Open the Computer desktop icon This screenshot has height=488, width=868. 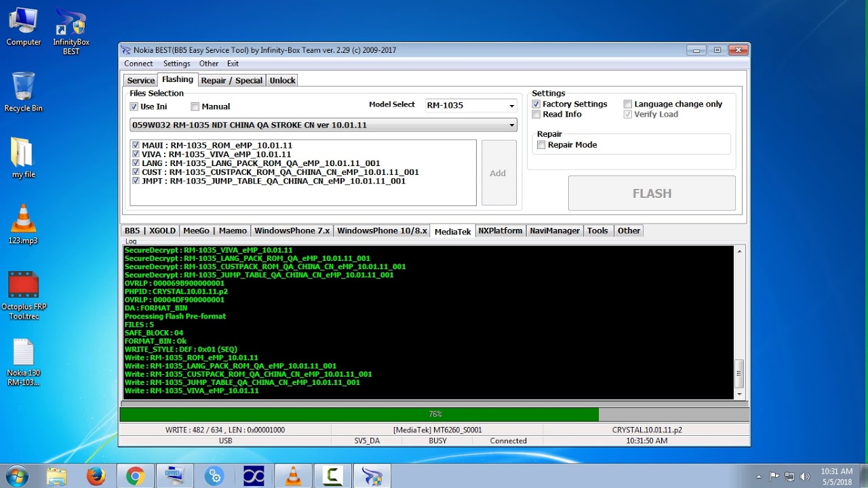point(23,27)
